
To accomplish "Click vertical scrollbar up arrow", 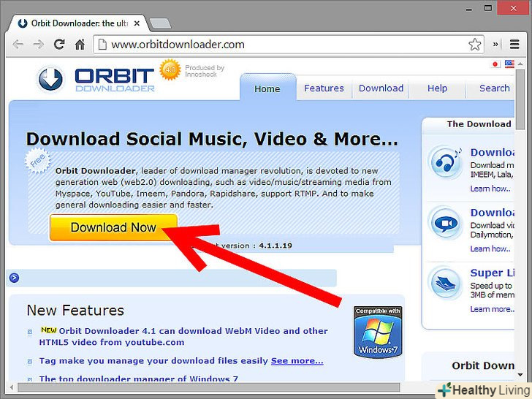I will coord(520,64).
